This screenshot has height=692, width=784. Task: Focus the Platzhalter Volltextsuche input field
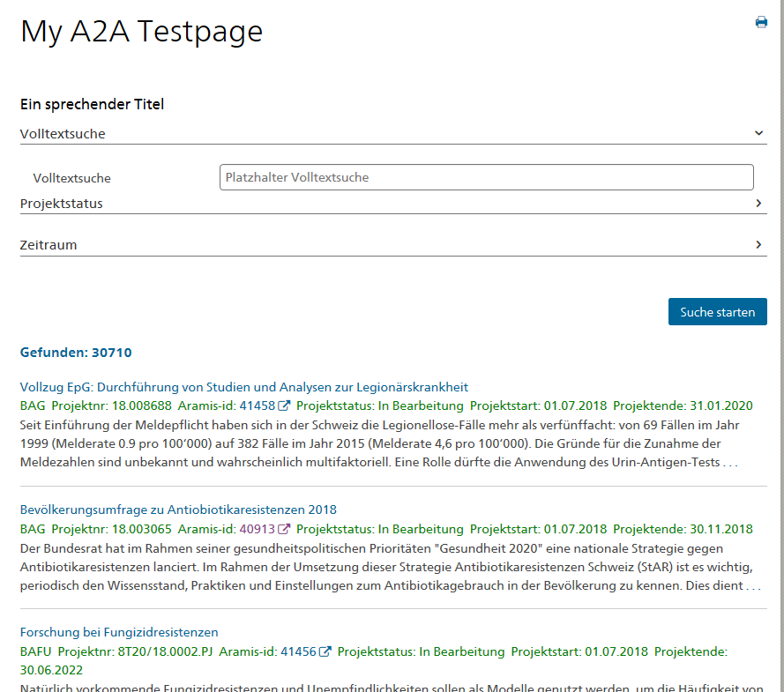[486, 177]
